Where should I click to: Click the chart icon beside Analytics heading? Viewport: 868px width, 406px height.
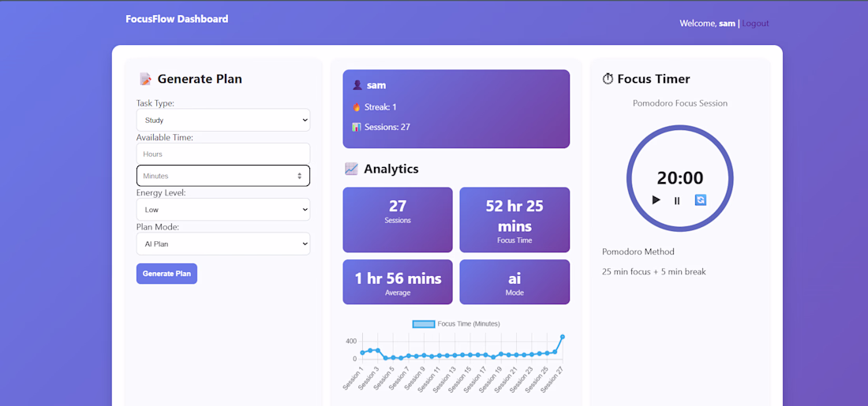pyautogui.click(x=351, y=169)
